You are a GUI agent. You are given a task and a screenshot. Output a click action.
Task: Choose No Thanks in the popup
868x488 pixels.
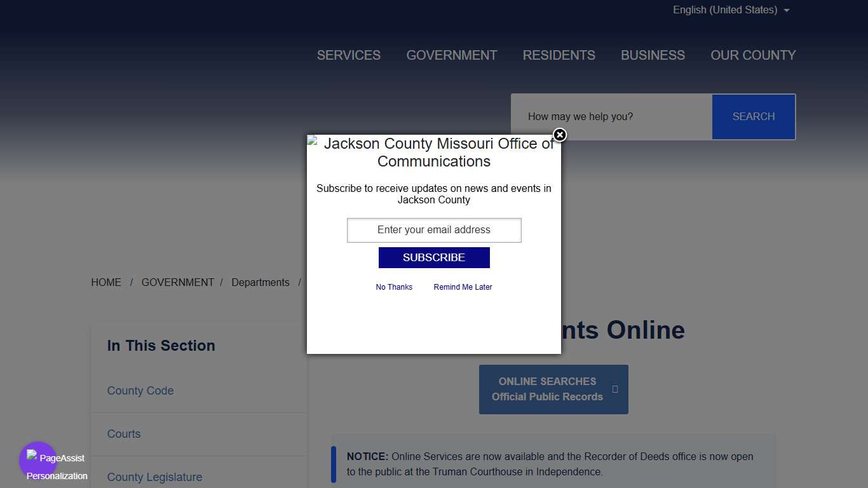394,287
